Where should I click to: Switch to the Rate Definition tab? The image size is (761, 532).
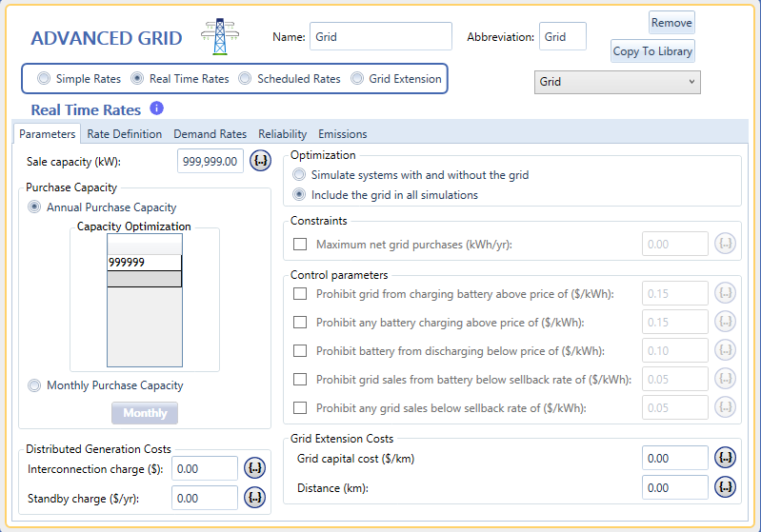point(124,134)
